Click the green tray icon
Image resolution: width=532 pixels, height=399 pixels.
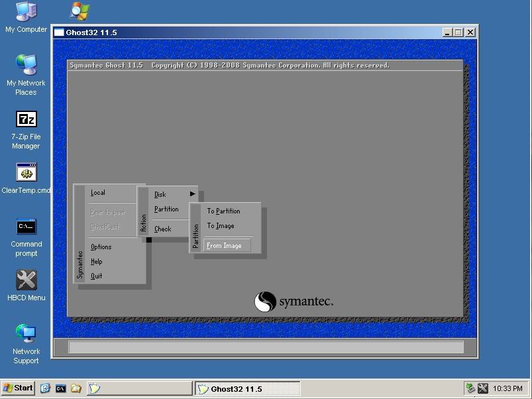pos(470,388)
